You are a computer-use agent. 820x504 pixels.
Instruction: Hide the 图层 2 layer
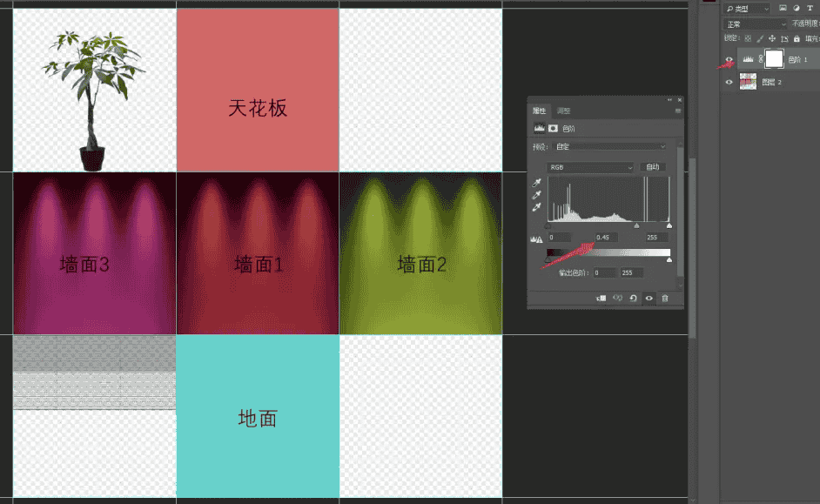tap(729, 82)
